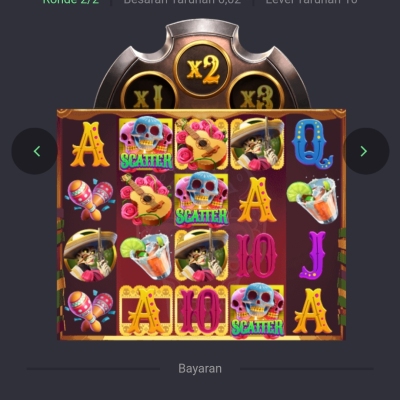Click the guitar with roses in top row
Image resolution: width=400 pixels, height=400 pixels.
202,144
